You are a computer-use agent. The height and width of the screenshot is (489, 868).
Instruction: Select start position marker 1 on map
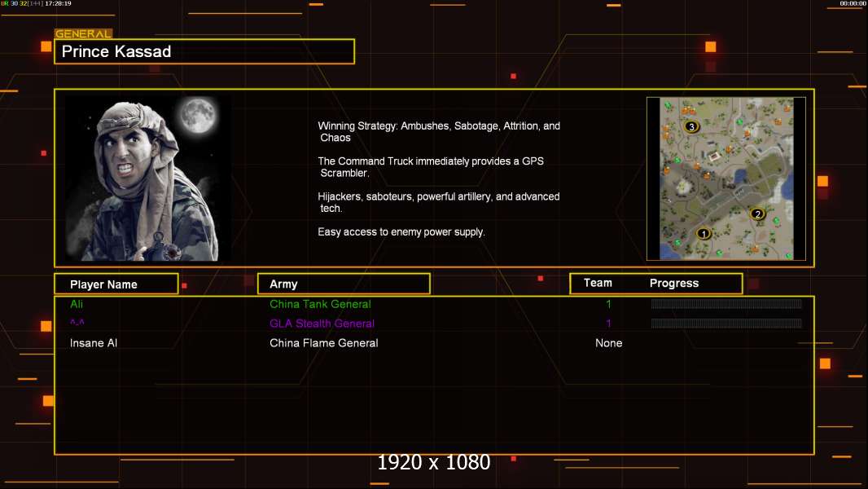703,233
